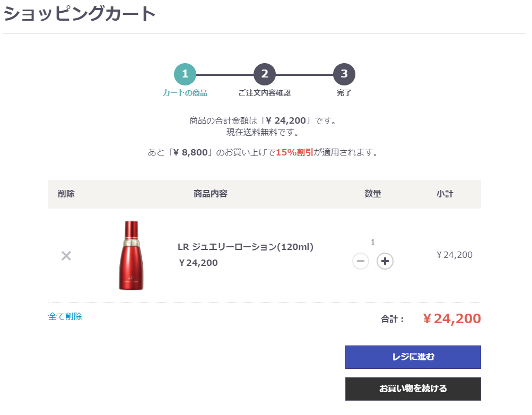Click the red 合計 total amount
The width and height of the screenshot is (532, 415).
452,318
